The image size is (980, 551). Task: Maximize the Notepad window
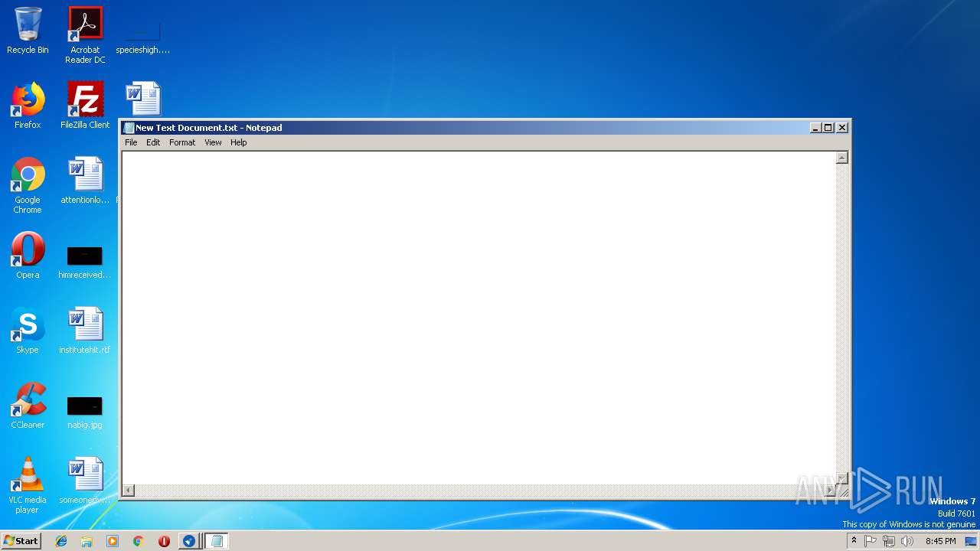828,128
